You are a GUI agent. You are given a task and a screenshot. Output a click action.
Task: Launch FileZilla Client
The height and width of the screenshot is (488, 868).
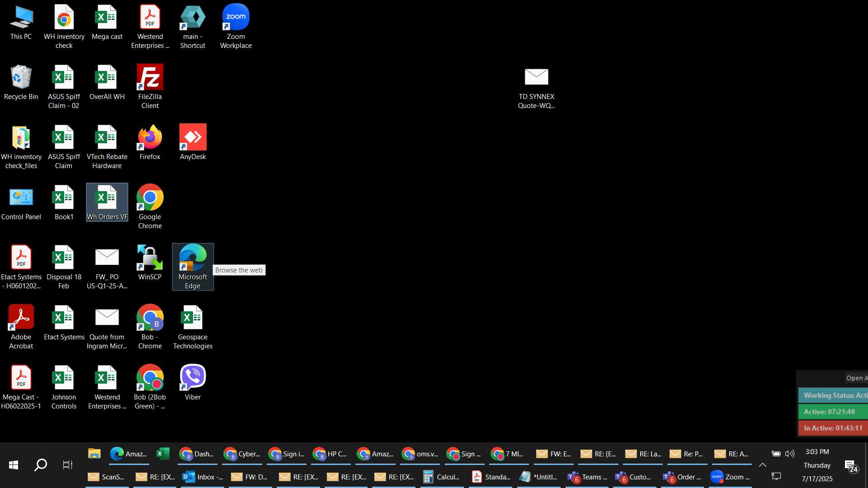pyautogui.click(x=150, y=87)
